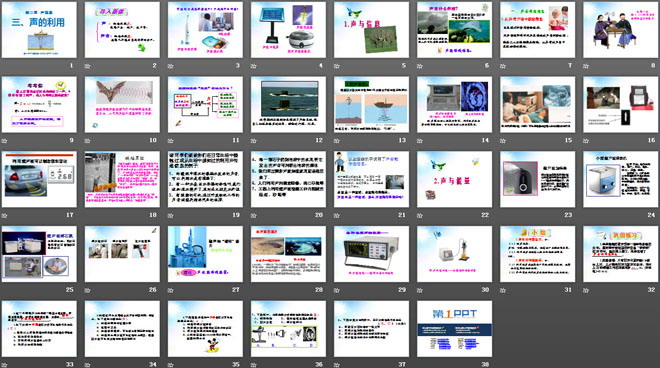660x368 pixels.
Task: Click the animation star icon under slide 13
Action: pyautogui.click(x=337, y=141)
